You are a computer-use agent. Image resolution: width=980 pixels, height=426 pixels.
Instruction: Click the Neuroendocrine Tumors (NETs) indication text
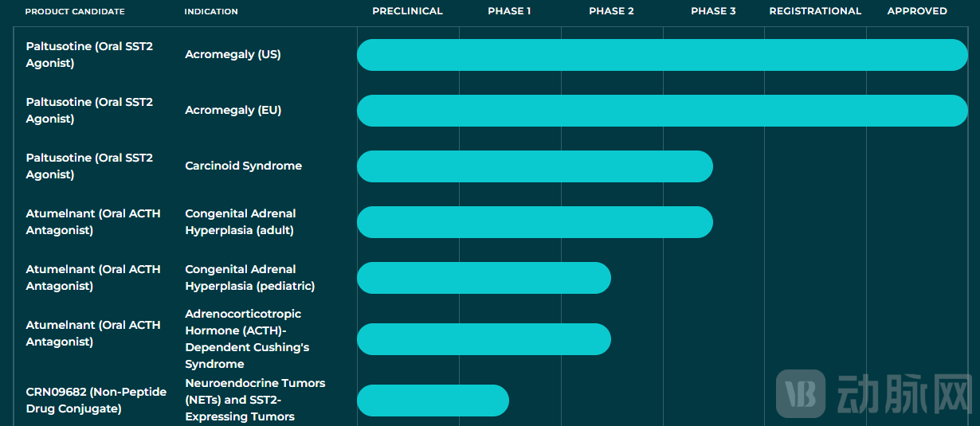coord(255,400)
